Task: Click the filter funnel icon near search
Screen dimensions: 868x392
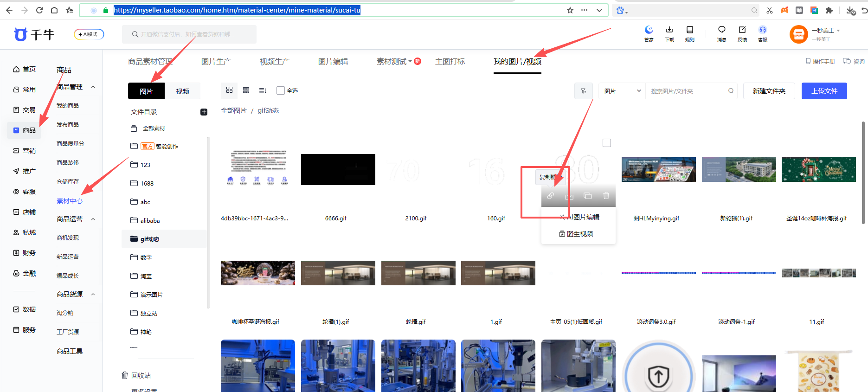Action: (584, 91)
